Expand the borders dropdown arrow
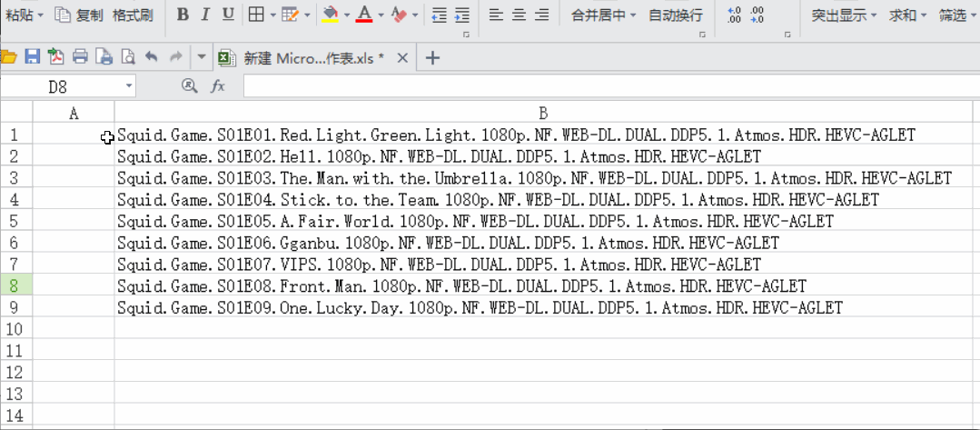This screenshot has width=980, height=430. pos(273,15)
